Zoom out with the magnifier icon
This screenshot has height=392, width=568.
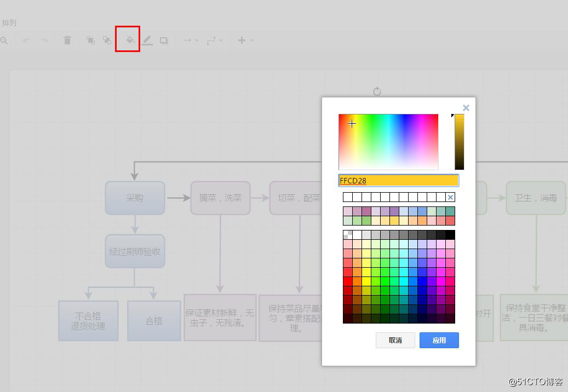point(4,40)
